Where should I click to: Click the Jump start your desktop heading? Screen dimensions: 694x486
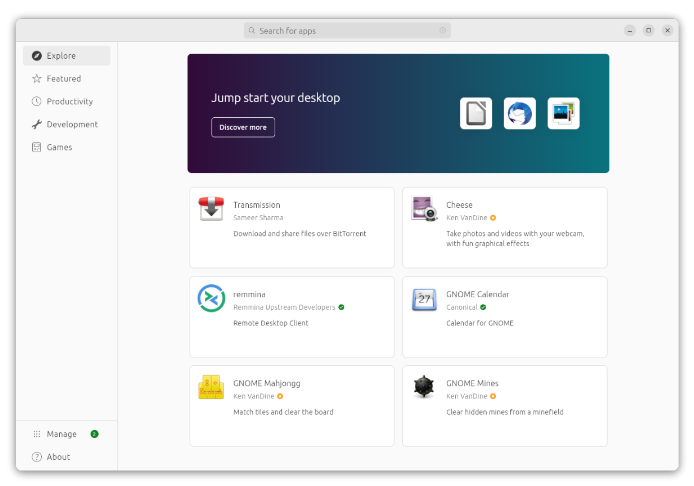tap(276, 98)
